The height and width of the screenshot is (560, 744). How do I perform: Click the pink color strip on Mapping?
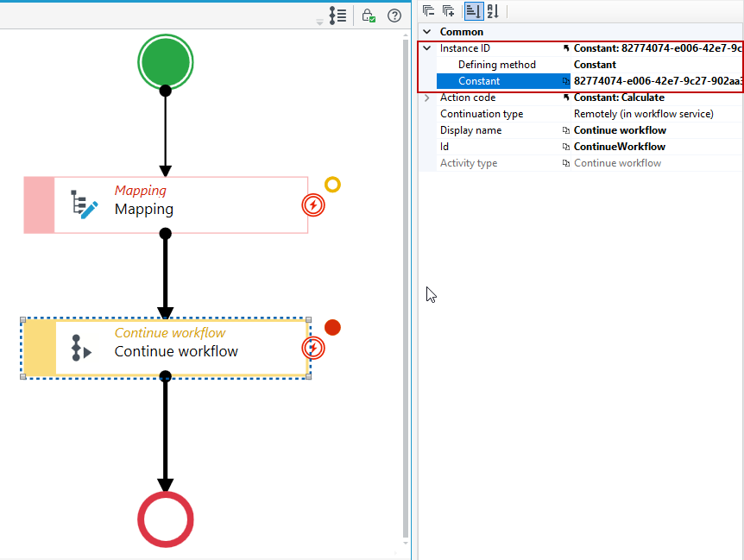(40, 204)
